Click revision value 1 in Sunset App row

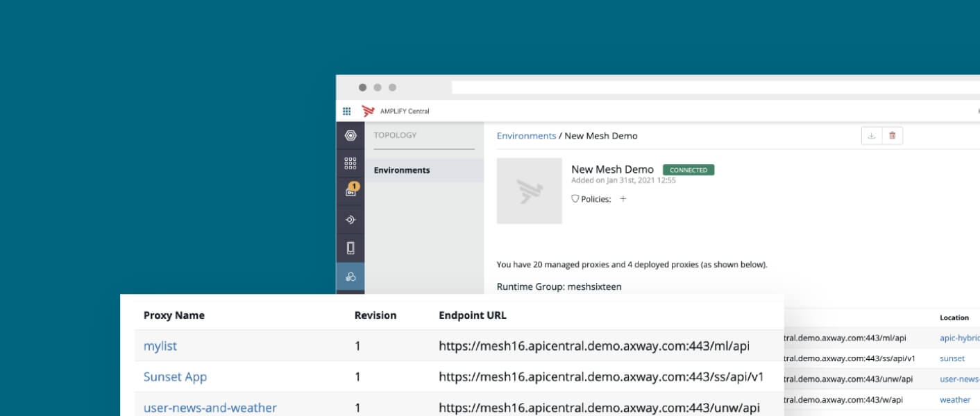357,377
